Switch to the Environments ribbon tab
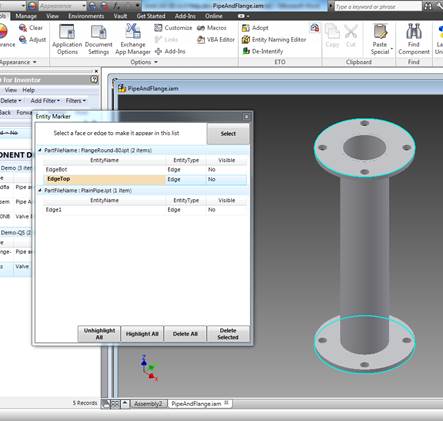 [86, 16]
